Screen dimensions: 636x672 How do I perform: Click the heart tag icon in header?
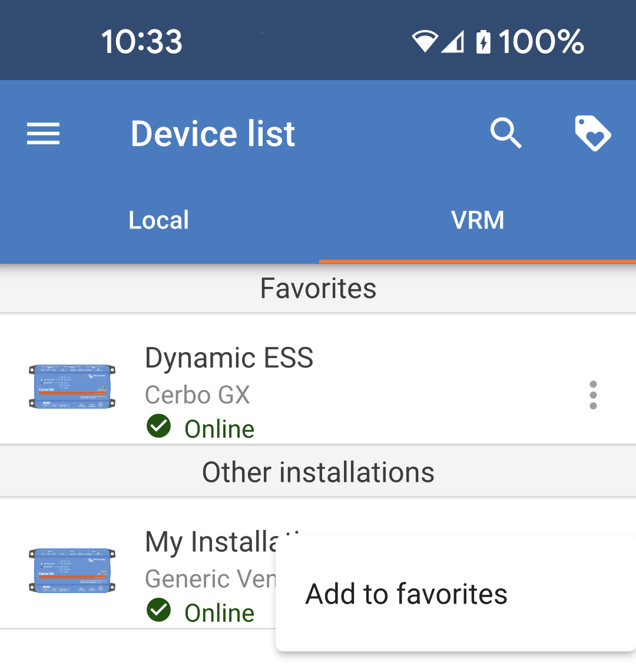(x=592, y=134)
